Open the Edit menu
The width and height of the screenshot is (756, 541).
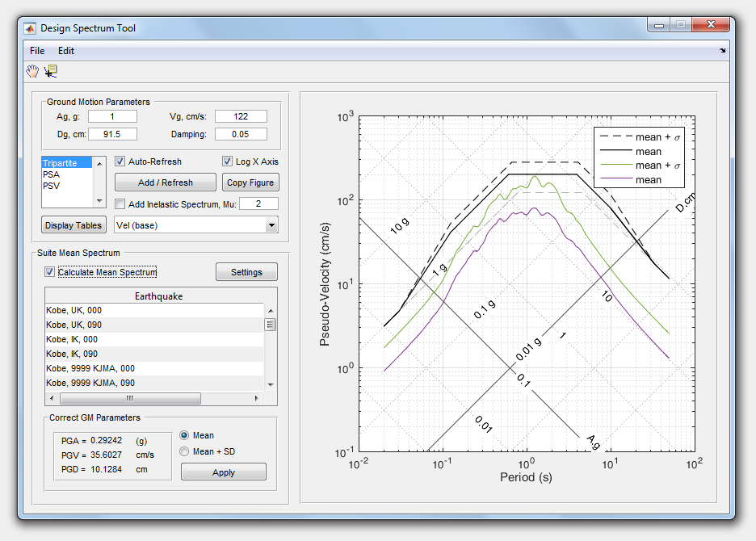click(x=65, y=51)
